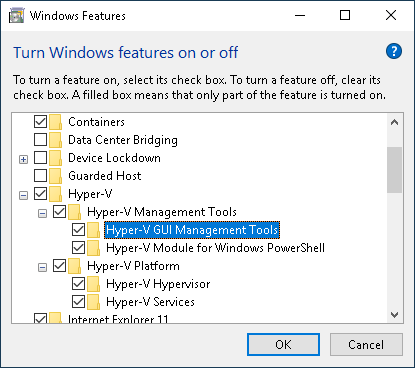Click the scrollbar down arrow
Screen dimensions: 415x368
pos(395,315)
